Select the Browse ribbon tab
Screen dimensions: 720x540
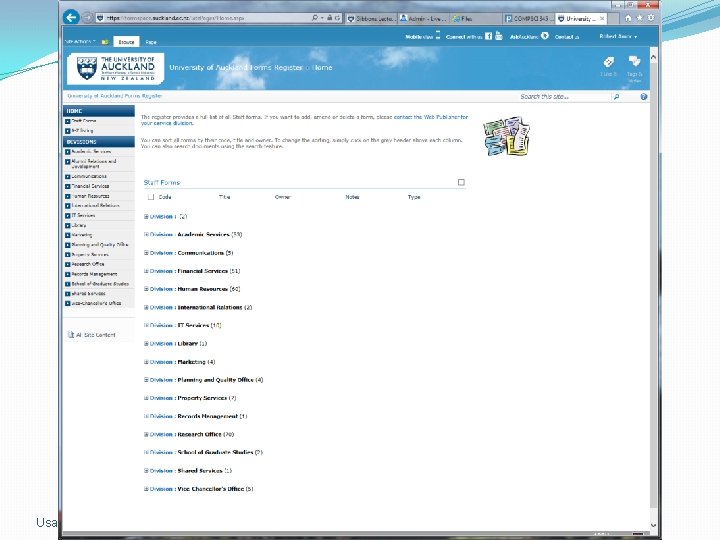pyautogui.click(x=126, y=42)
